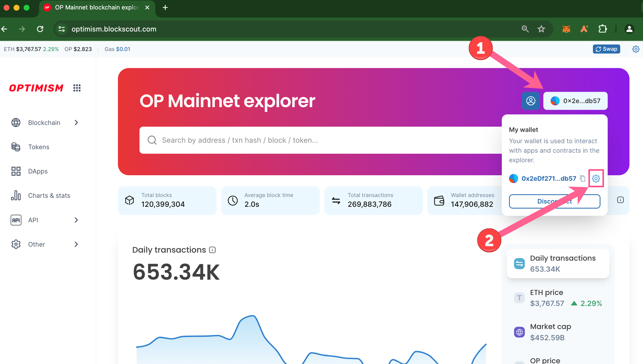Copy the wallet address 0x2eDf271...db57

click(583, 178)
